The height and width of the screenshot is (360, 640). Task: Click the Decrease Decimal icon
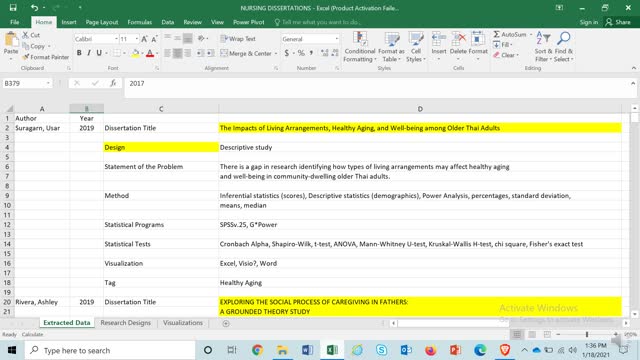335,53
